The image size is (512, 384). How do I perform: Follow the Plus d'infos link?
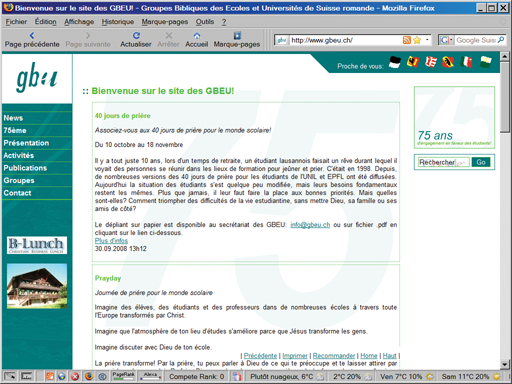point(111,241)
